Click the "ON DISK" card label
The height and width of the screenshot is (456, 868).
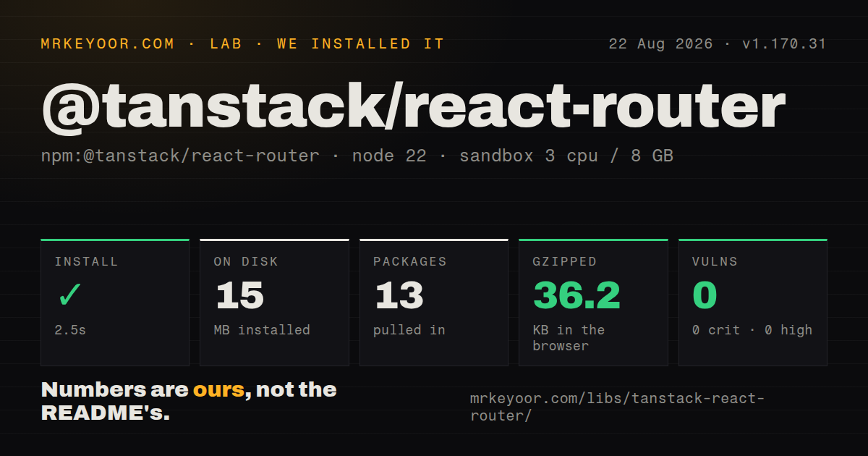point(246,262)
